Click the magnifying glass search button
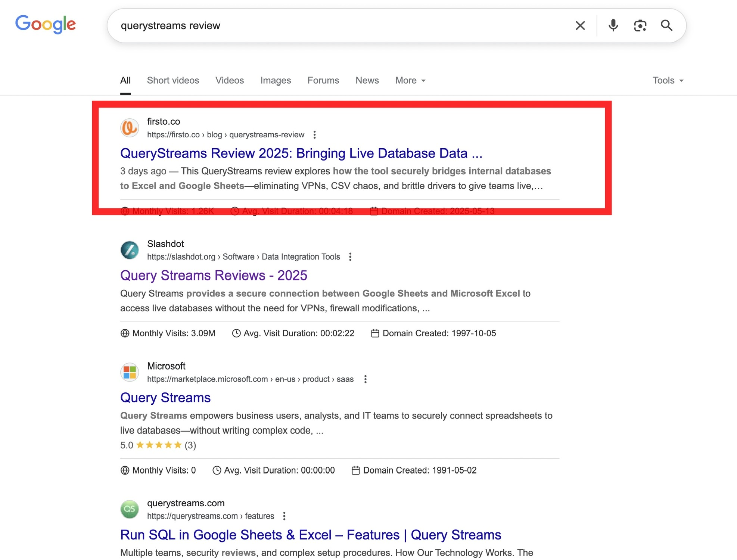737x560 pixels. coord(667,25)
